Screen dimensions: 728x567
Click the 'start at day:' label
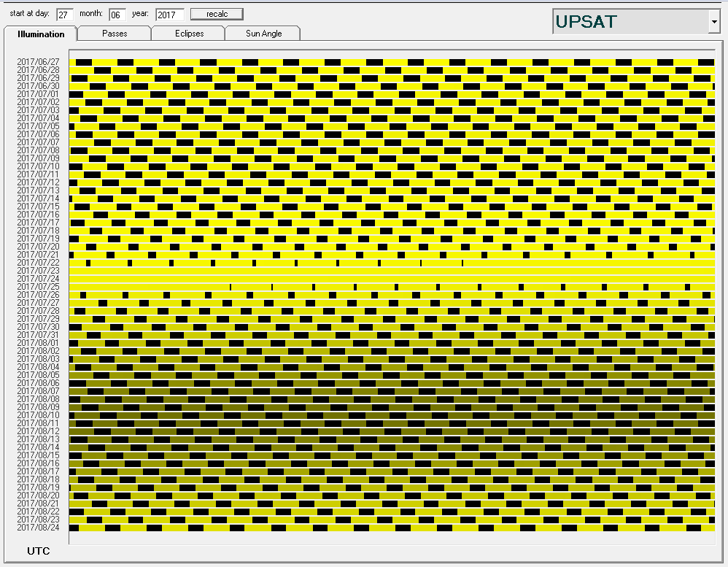[29, 13]
